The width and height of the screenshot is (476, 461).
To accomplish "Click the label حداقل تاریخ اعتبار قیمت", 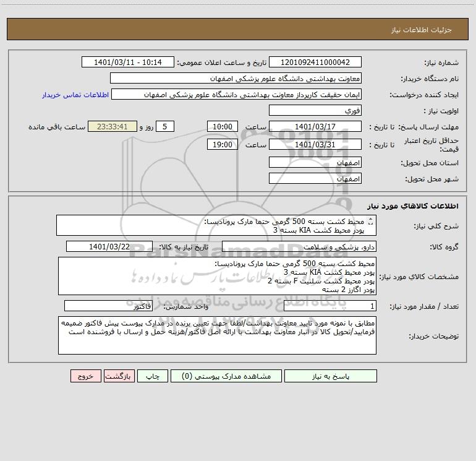I will 431,145.
